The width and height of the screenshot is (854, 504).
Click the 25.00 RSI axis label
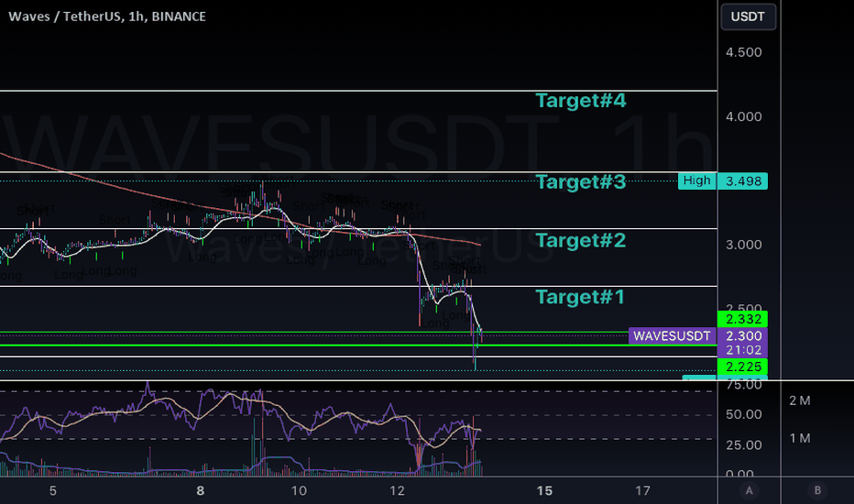tap(743, 445)
